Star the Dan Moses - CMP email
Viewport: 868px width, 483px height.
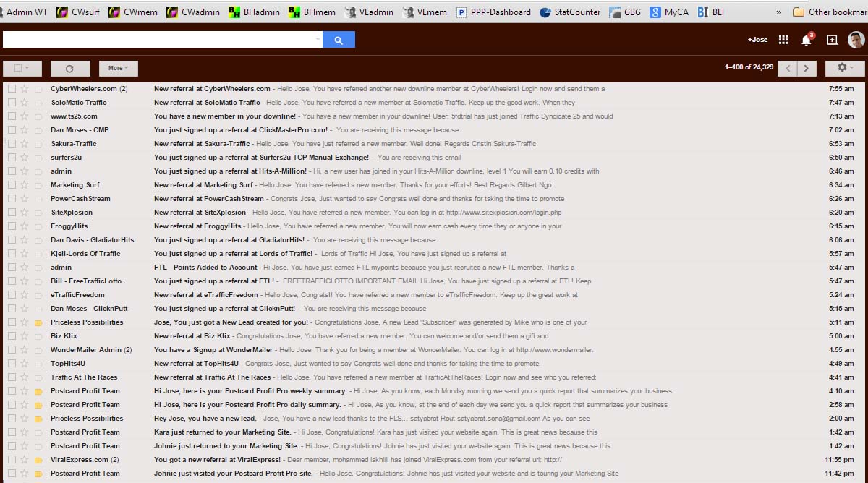[25, 130]
